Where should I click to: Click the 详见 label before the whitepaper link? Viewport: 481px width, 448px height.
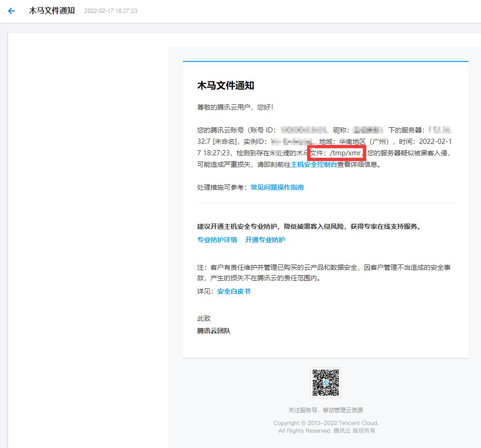(204, 291)
